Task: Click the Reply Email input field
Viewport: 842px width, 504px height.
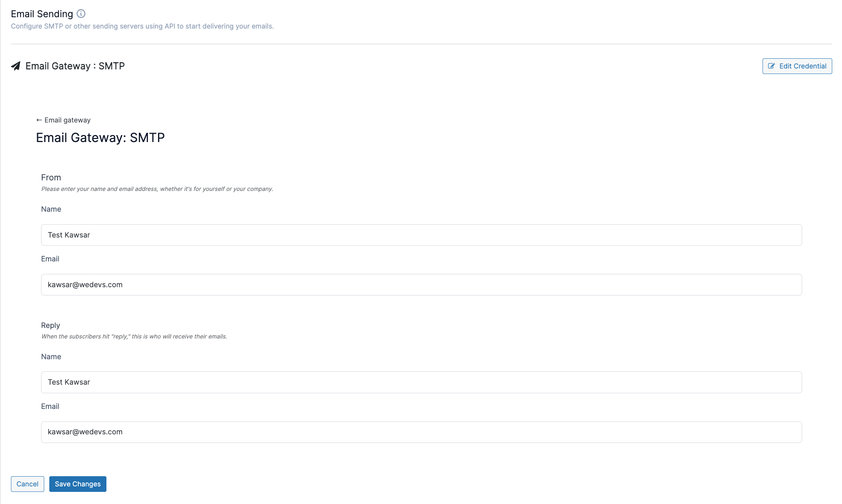Action: coord(421,432)
